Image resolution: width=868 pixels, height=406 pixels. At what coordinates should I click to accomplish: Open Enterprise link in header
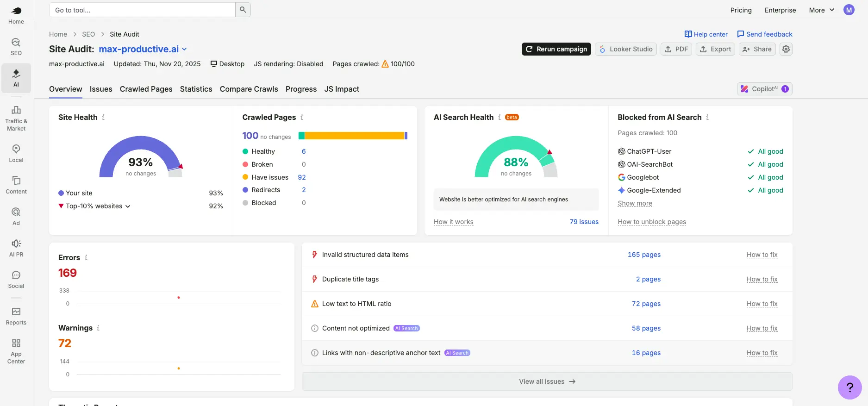click(x=780, y=10)
